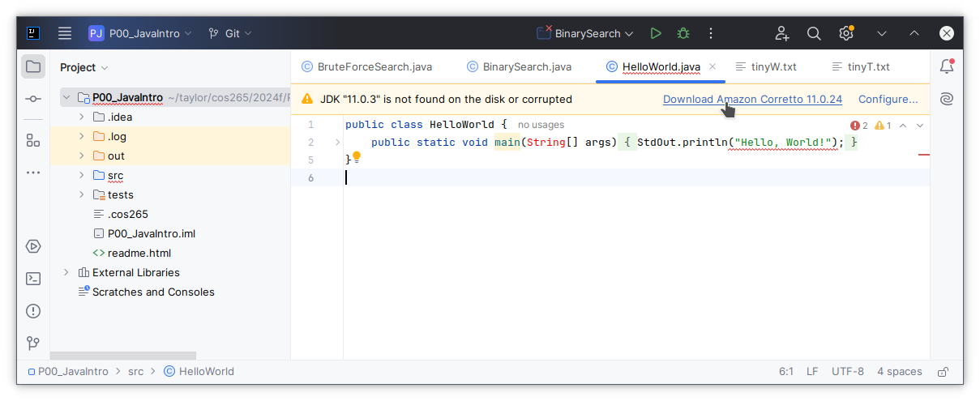This screenshot has height=401, width=980.
Task: Open the Problems tool window
Action: [x=33, y=311]
